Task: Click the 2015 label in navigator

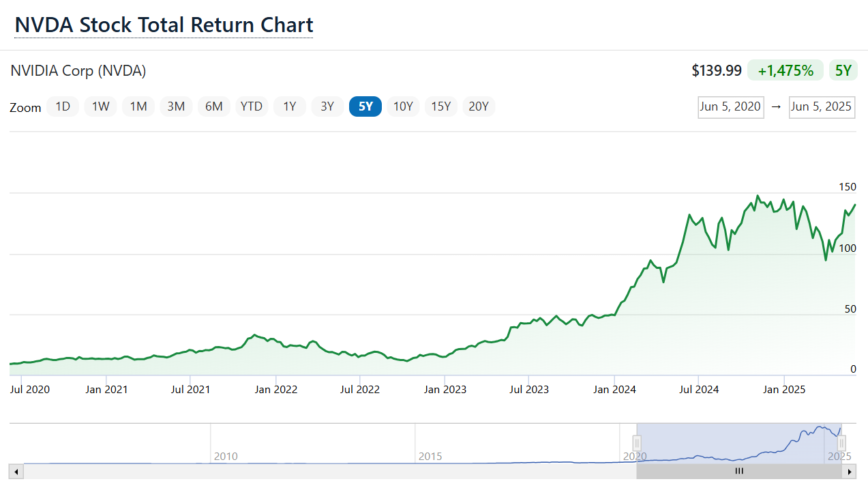Action: [x=430, y=456]
